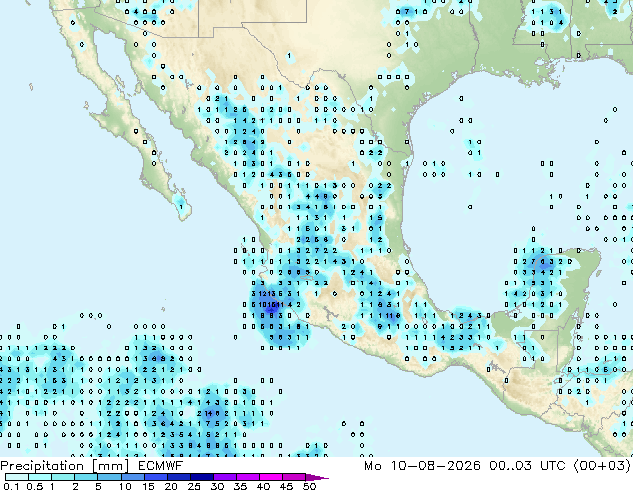Click the darkest blue precipitation cell on the west coast of Mexico
The image size is (634, 490).
click(272, 308)
